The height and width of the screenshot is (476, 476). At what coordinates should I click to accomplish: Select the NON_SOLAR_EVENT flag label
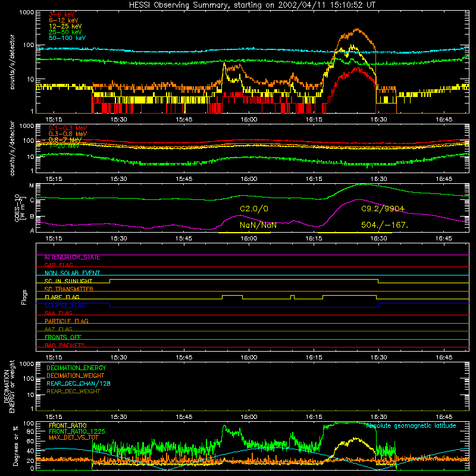72,273
